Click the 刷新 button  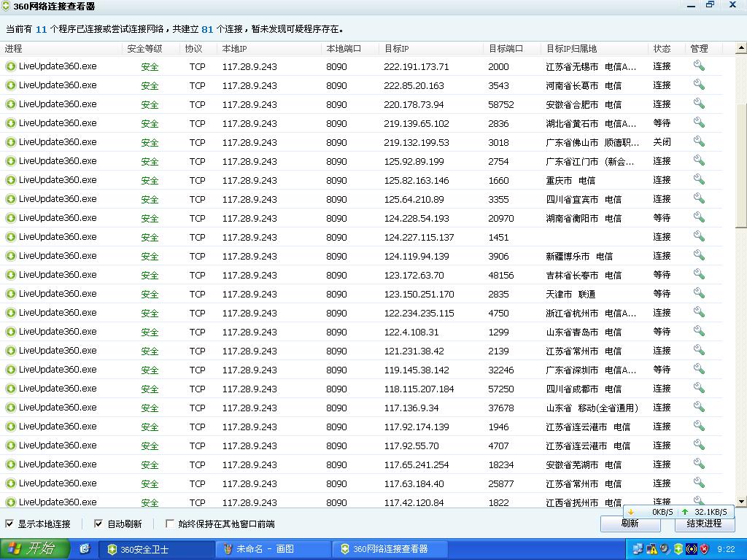(x=630, y=524)
